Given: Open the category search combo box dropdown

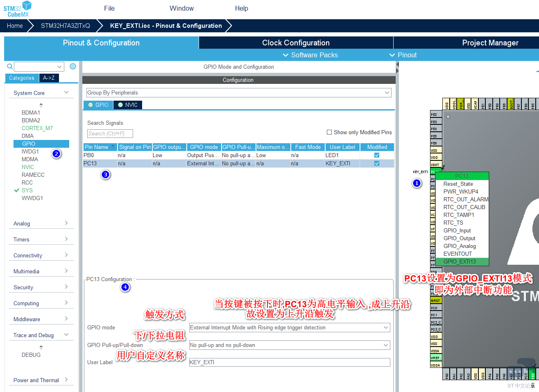Looking at the screenshot, I should tap(60, 67).
